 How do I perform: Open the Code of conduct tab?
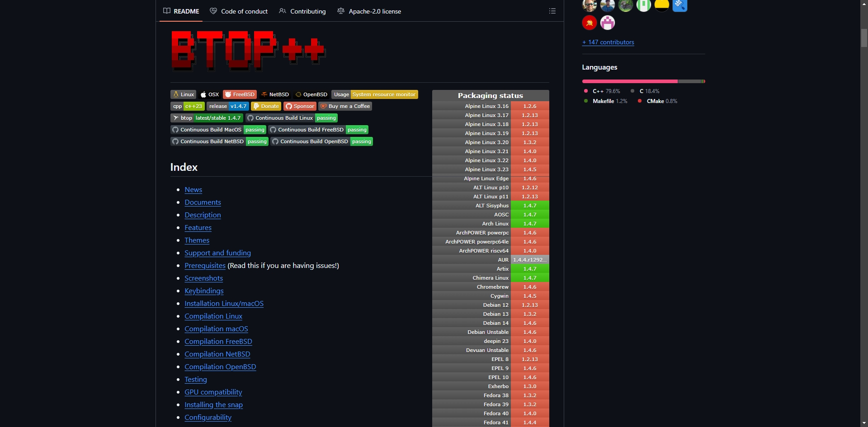[239, 11]
